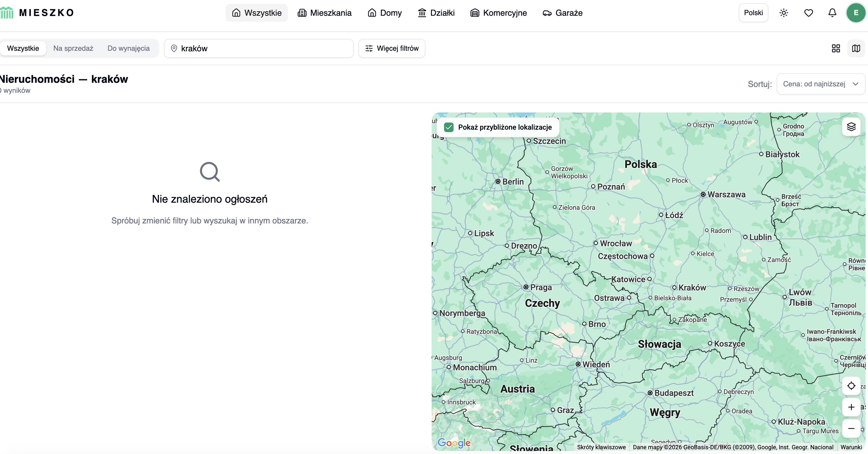Image resolution: width=868 pixels, height=454 pixels.
Task: Open Skróty klawiszowe map link
Action: click(601, 447)
